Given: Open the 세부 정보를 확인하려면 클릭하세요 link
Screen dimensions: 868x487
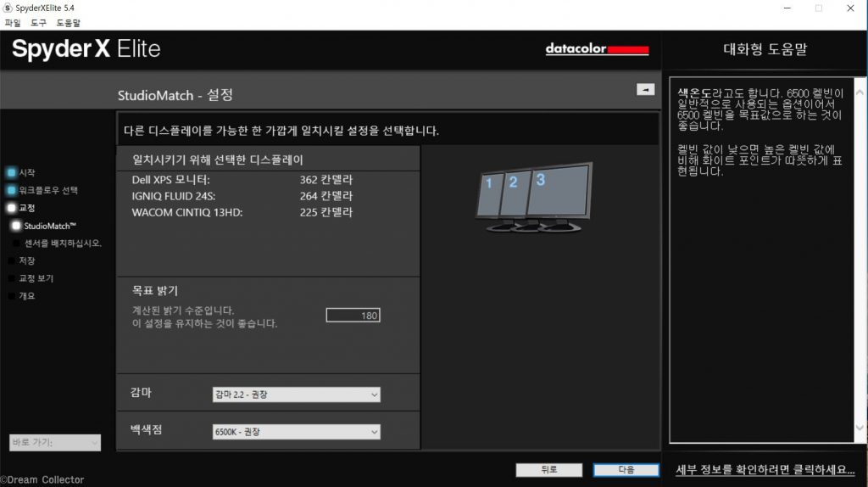Looking at the screenshot, I should click(765, 470).
